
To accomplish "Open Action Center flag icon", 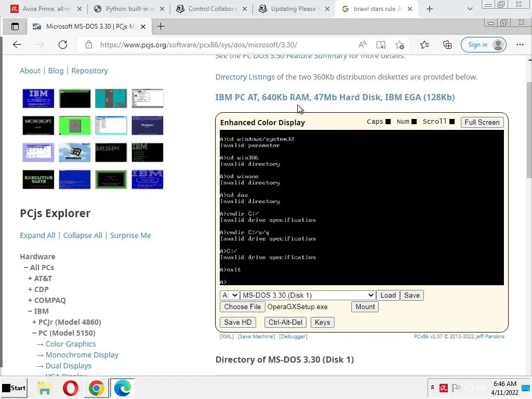I will (x=456, y=388).
